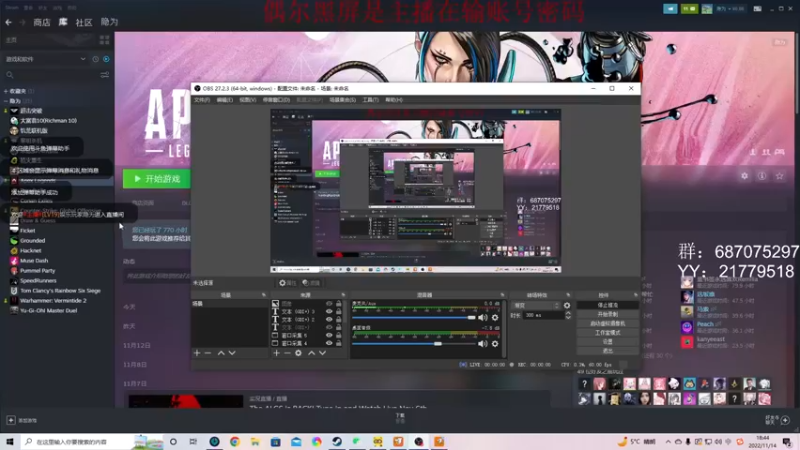This screenshot has width=800, height=450.
Task: Select Yu-Gi-Oh! Master Duel in library
Action: pos(48,310)
